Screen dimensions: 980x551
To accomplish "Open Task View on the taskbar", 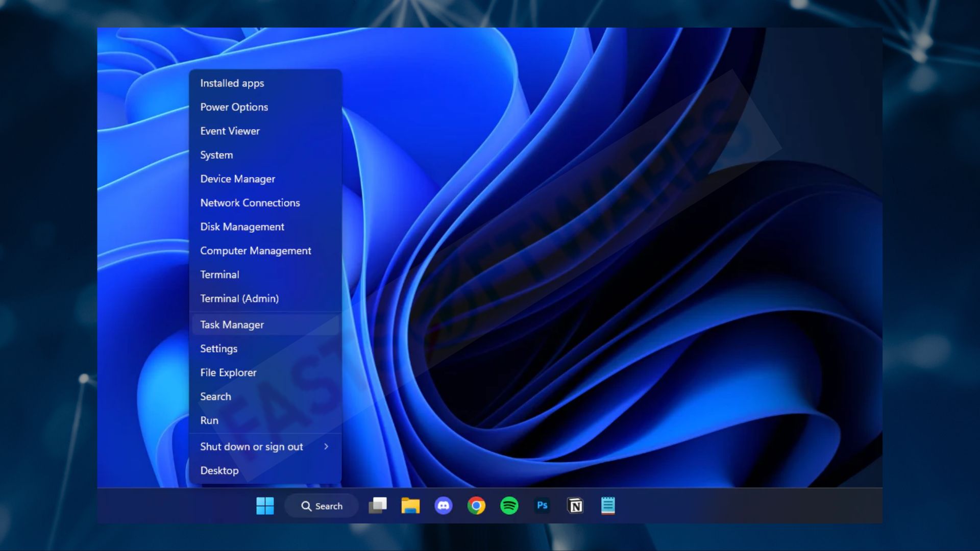I will (378, 506).
